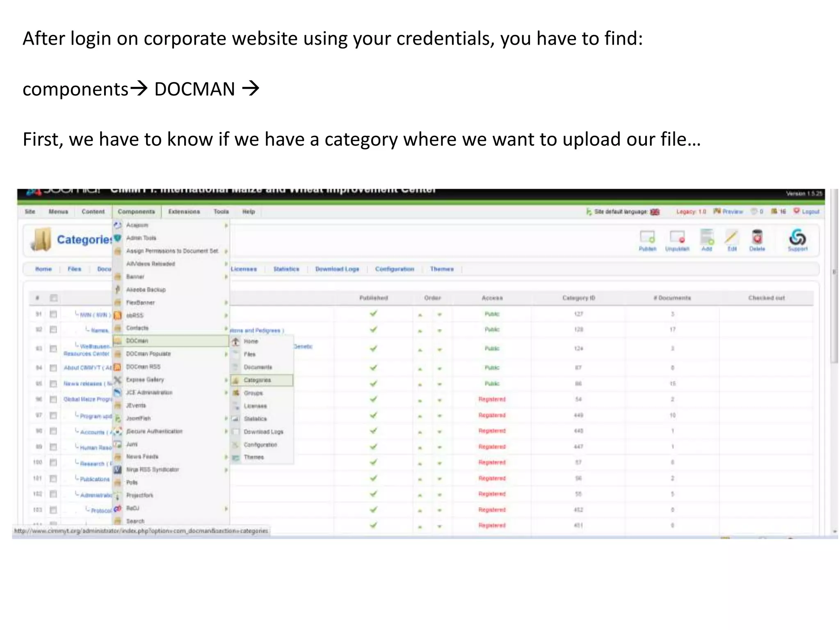Expand the News Feeds submenu
840x630 pixels.
click(226, 457)
